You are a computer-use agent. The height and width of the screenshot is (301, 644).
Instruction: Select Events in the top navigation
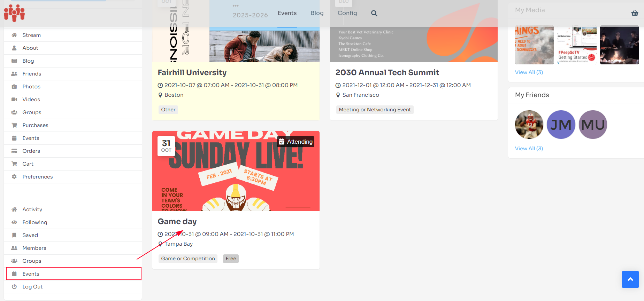287,13
